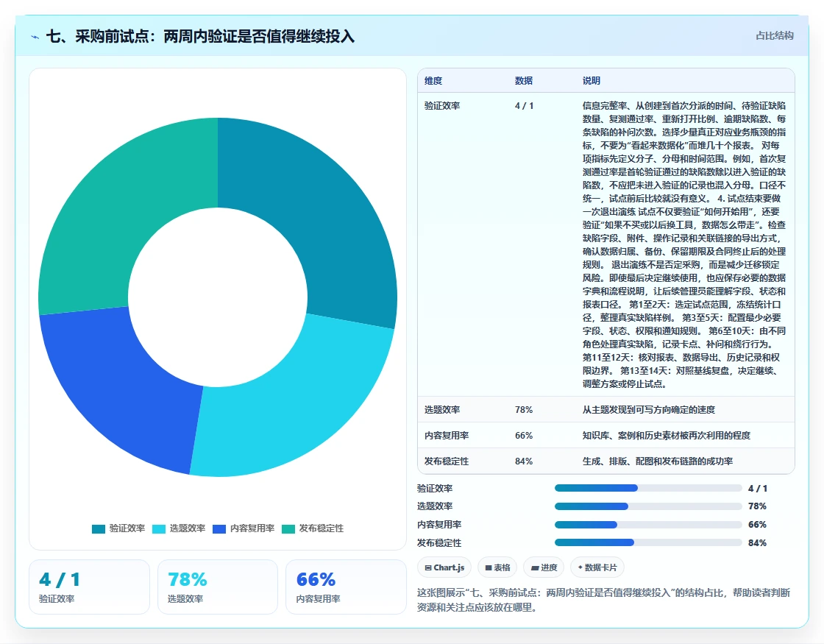824x644 pixels.
Task: Click the 发布稳定性 progress bar
Action: click(648, 542)
